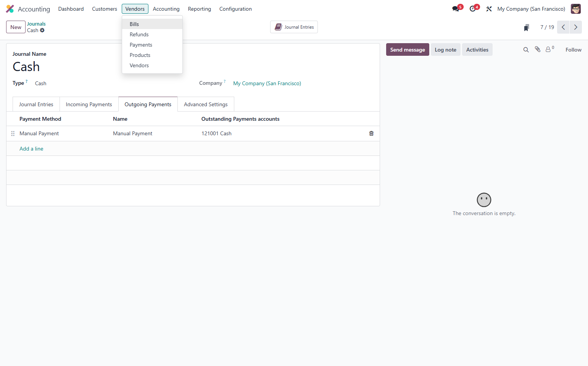Open the discuss messages icon
Viewport: 588px width, 366px height.
tap(456, 9)
